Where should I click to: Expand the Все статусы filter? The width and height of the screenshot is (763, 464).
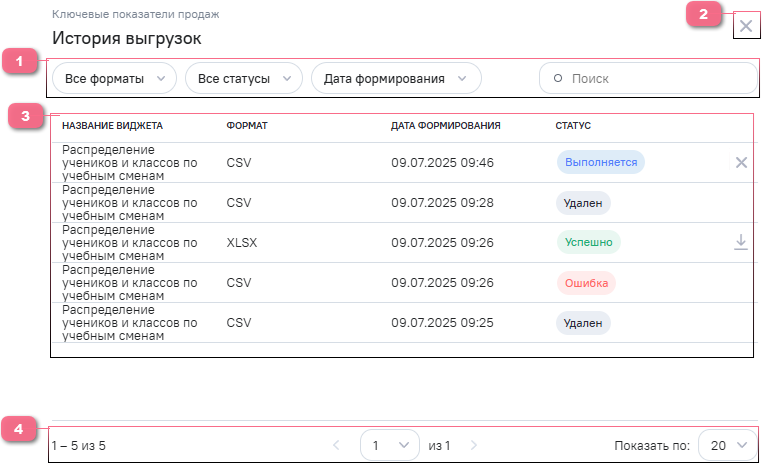[x=244, y=78]
